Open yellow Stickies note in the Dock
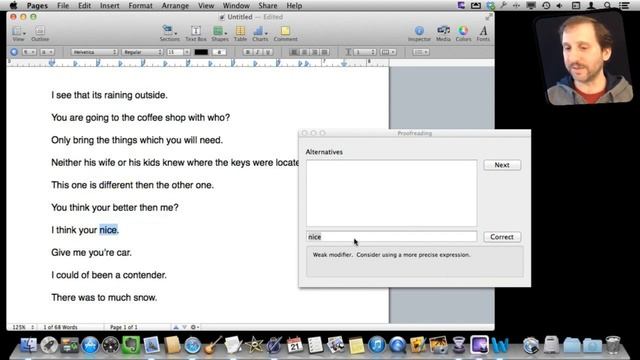 (x=356, y=345)
